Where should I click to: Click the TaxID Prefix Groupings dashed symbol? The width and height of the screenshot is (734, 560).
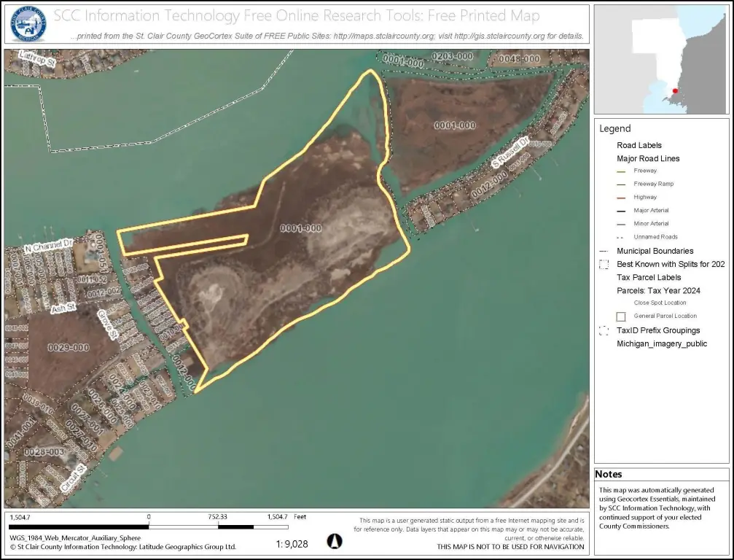coord(602,330)
